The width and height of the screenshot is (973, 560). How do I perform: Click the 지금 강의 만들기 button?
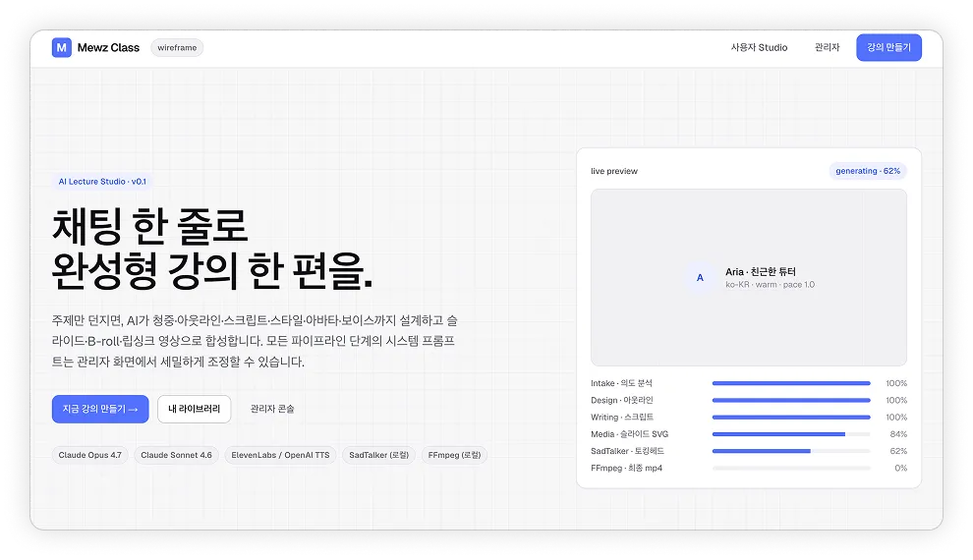100,410
